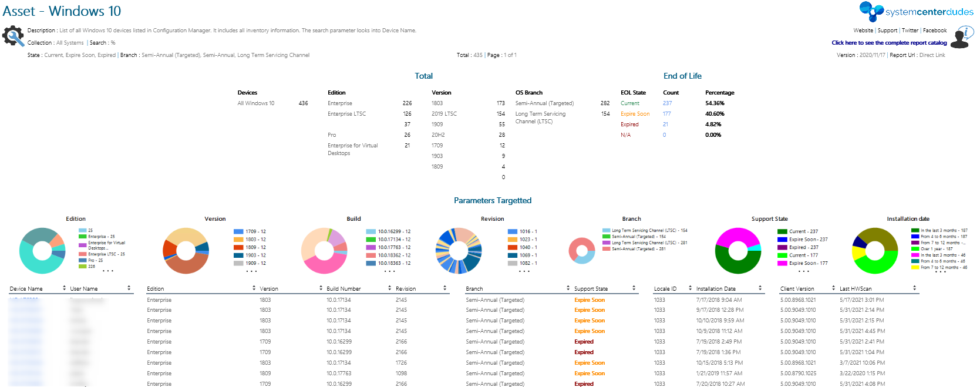Click the complete report catalog link

click(889, 43)
